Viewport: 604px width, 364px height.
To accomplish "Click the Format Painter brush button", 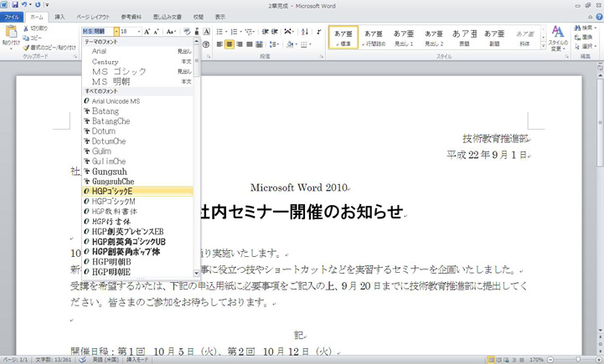I will [49, 48].
